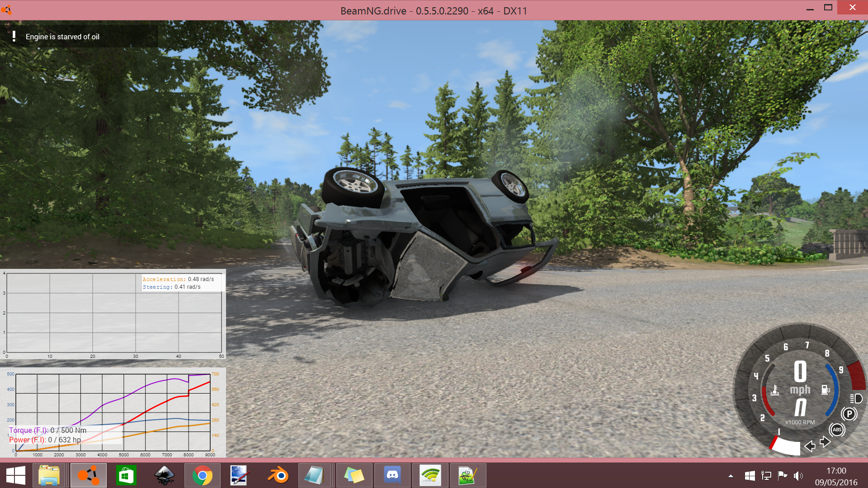Open Google Chrome from the taskbar
The width and height of the screenshot is (868, 488).
202,475
